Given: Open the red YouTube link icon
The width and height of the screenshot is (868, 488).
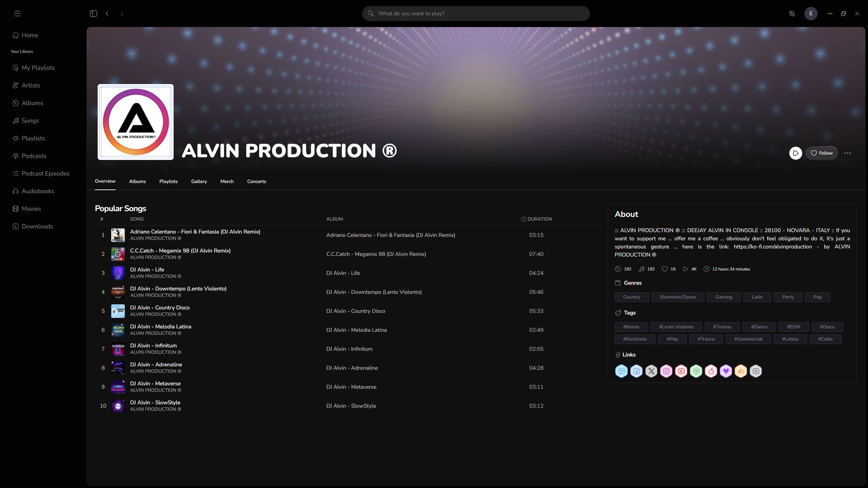Looking at the screenshot, I should (681, 371).
